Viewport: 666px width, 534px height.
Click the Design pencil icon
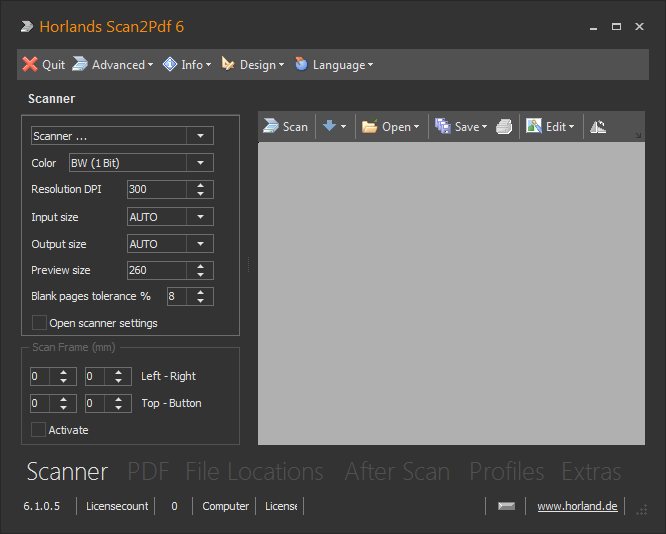pyautogui.click(x=228, y=64)
